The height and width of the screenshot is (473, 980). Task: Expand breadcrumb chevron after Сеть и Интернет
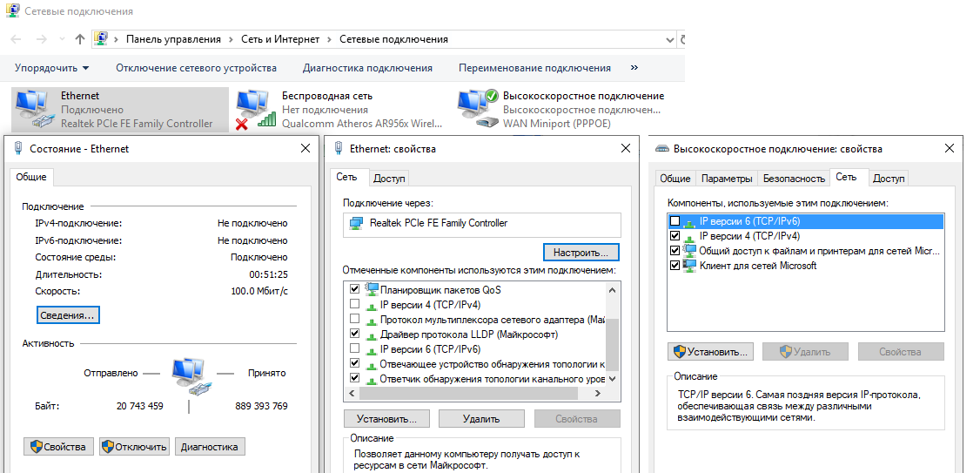pos(329,39)
